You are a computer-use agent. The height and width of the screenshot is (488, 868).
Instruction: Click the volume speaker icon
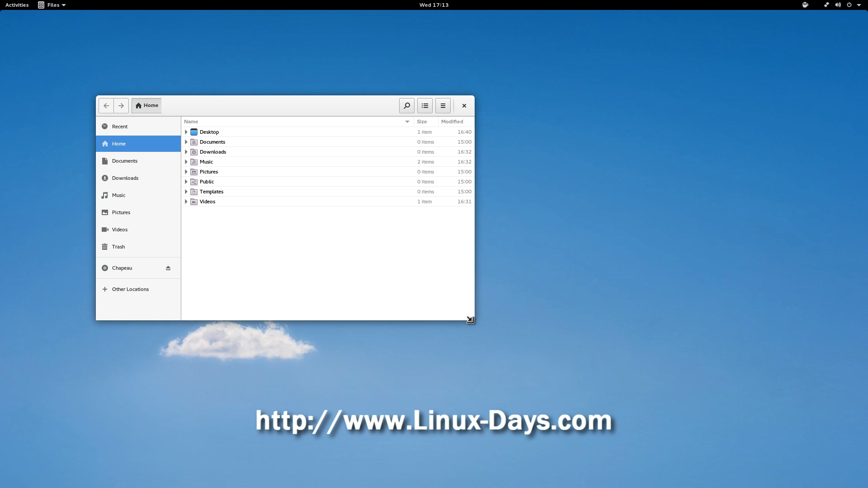(838, 5)
